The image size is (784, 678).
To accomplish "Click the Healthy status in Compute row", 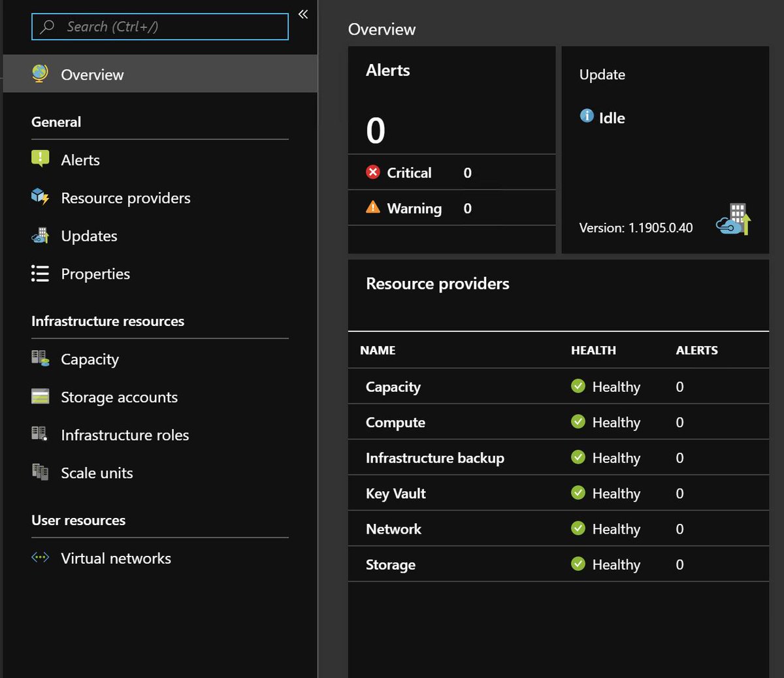I will pos(616,423).
